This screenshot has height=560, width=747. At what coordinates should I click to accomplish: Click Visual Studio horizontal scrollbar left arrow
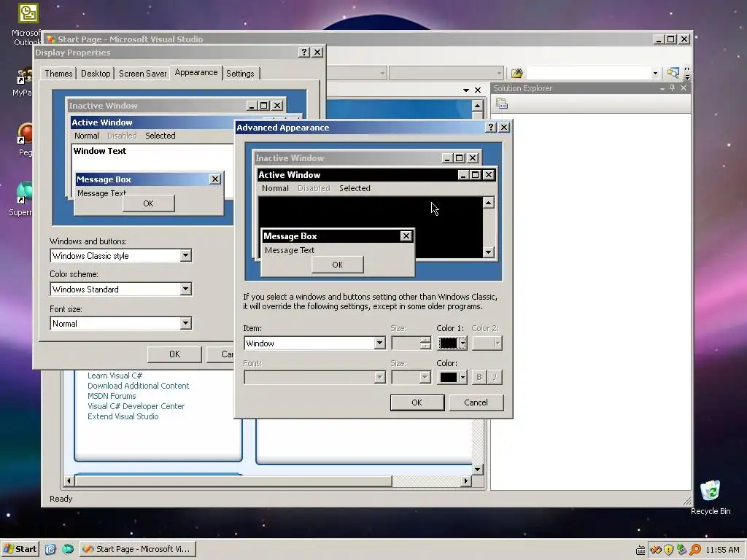pyautogui.click(x=69, y=481)
